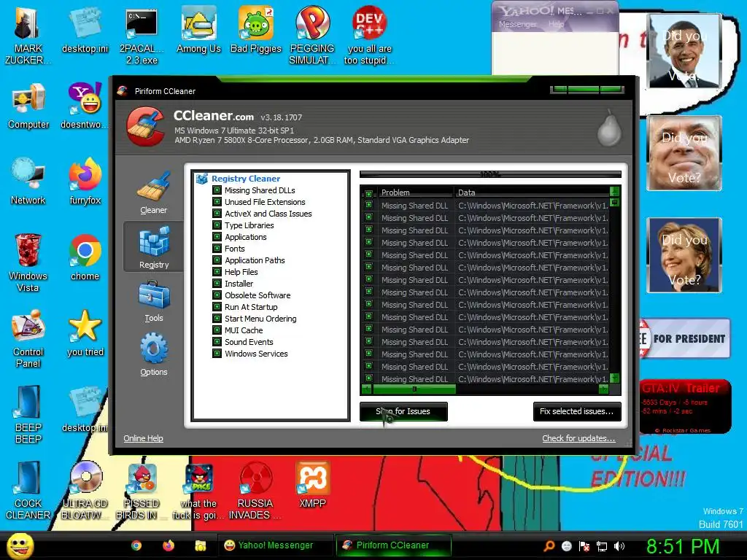Image resolution: width=747 pixels, height=560 pixels.
Task: Open the Windows Vista recycle bin icon
Action: tap(28, 262)
